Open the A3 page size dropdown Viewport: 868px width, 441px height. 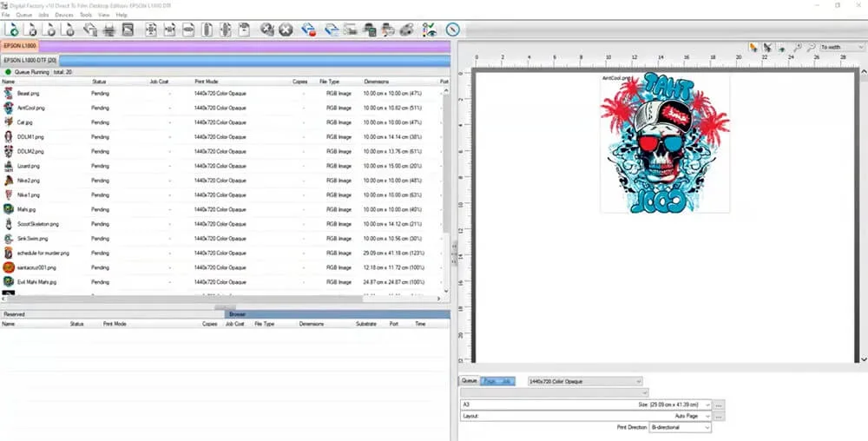click(x=586, y=405)
